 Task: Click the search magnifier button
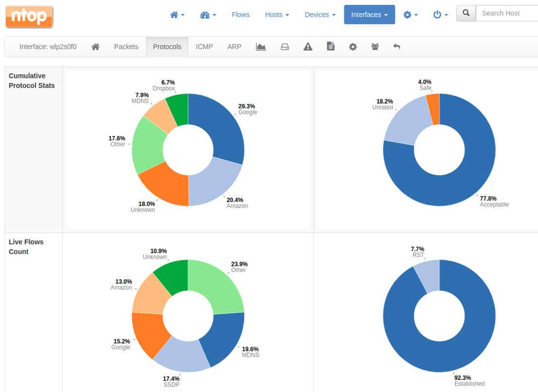[x=466, y=13]
